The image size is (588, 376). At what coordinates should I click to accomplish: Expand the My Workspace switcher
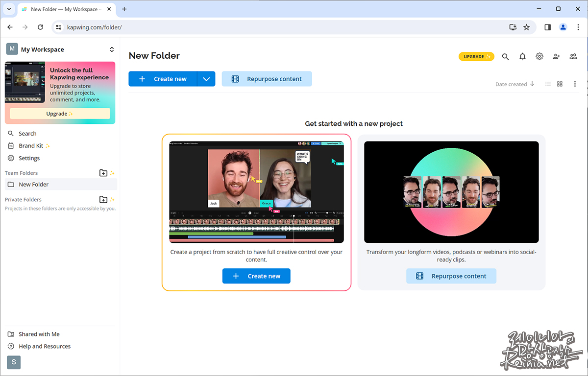coord(112,49)
